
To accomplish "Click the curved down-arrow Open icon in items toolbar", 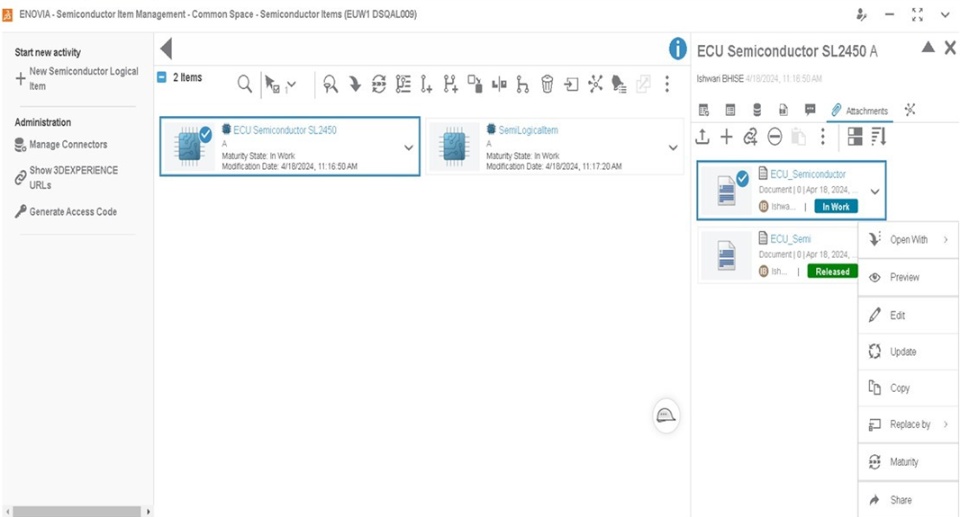I will 355,84.
